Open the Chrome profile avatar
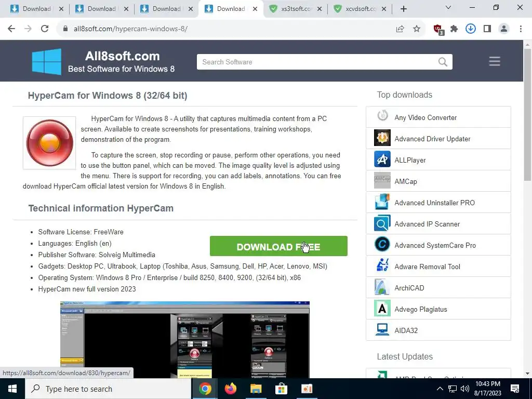The image size is (532, 399). [x=504, y=29]
